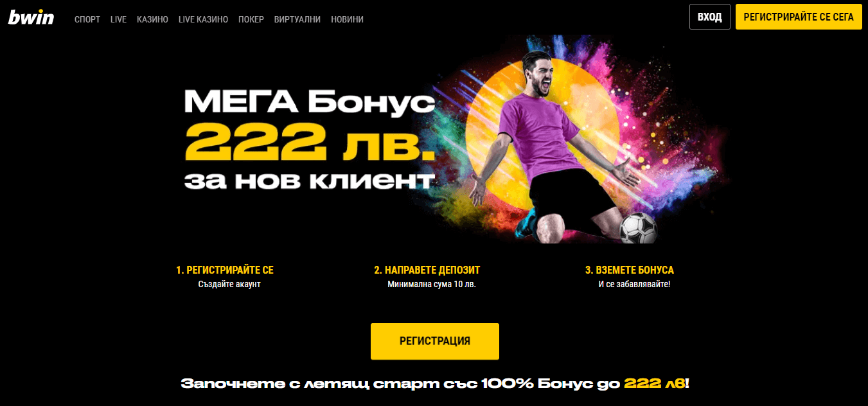This screenshot has height=406, width=868.
Task: Open the ПОКЕР page
Action: (251, 19)
